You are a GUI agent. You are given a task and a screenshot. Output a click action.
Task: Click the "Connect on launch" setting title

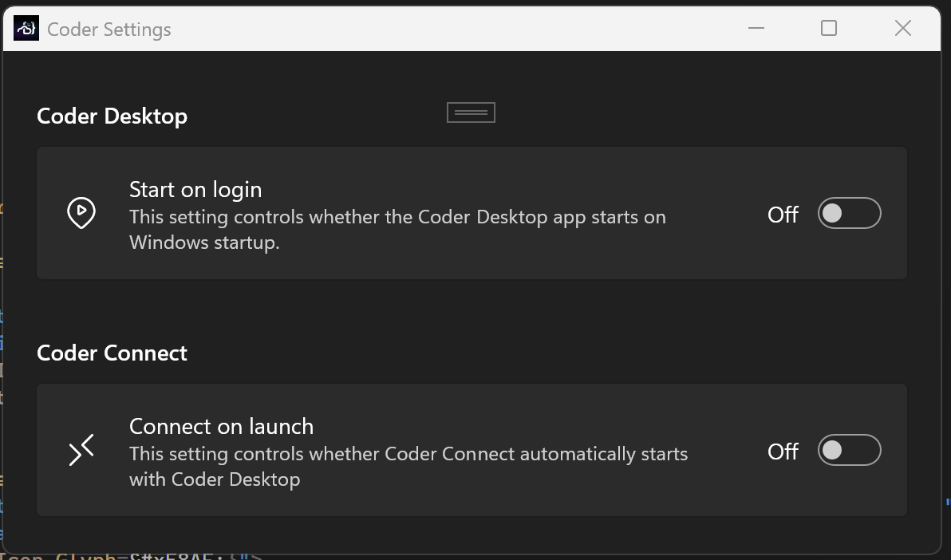coord(221,426)
